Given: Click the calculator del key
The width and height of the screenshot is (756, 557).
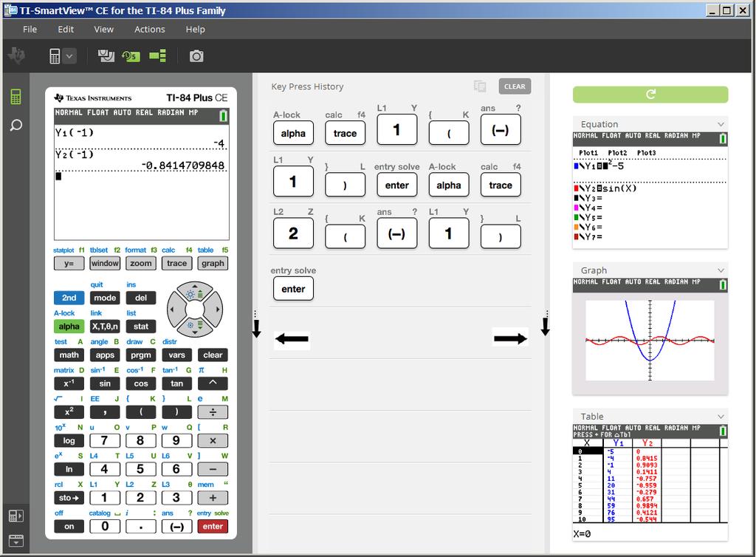Looking at the screenshot, I should pos(141,298).
